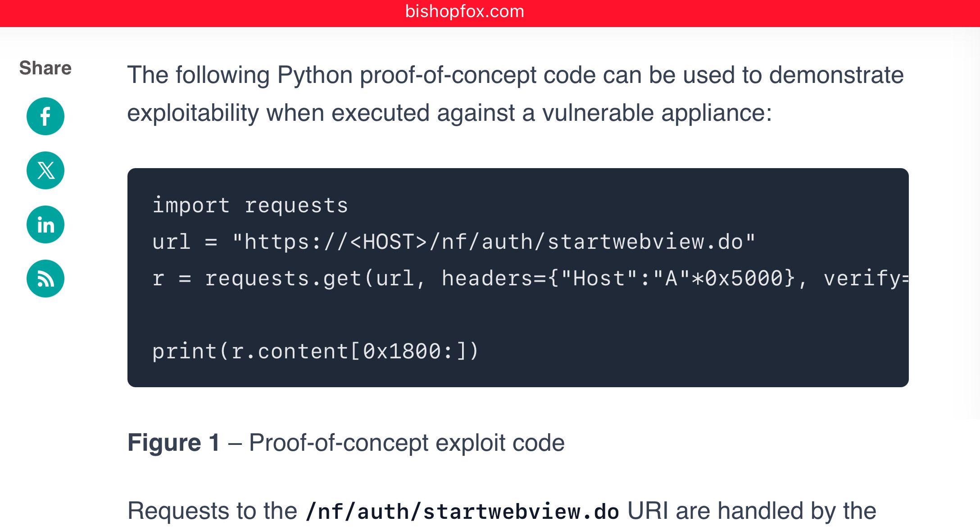This screenshot has width=980, height=531.
Task: Click 'Requests to the' paragraph start
Action: (212, 511)
